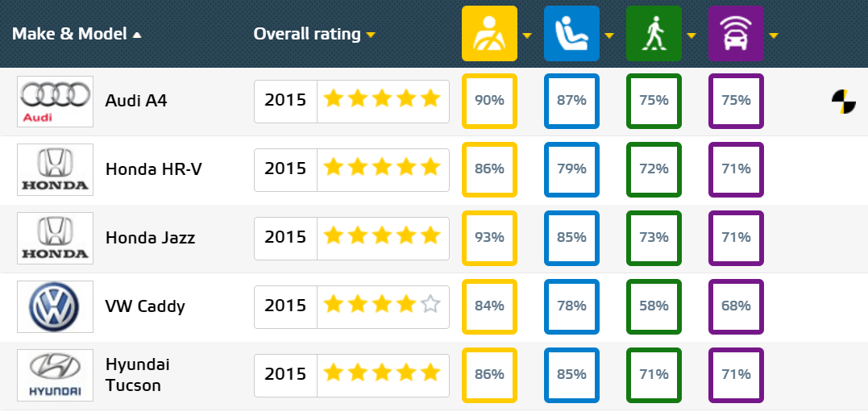Click sort arrow beside Safety Assist icon

coord(774,36)
